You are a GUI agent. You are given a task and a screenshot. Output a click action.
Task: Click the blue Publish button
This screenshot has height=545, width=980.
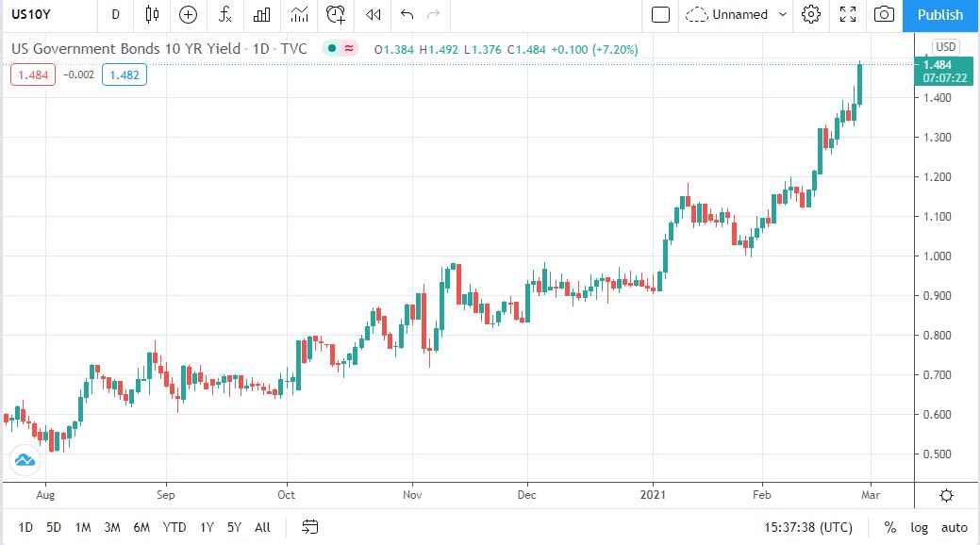[940, 14]
